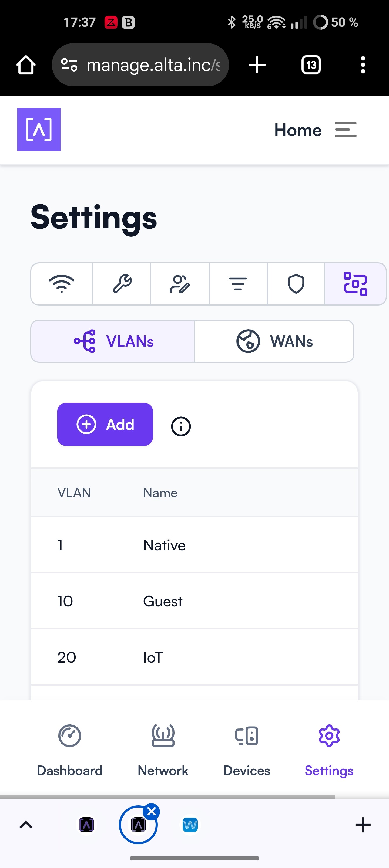Screen dimensions: 389x868
Task: Expand the tab strip chevron
Action: 26,825
